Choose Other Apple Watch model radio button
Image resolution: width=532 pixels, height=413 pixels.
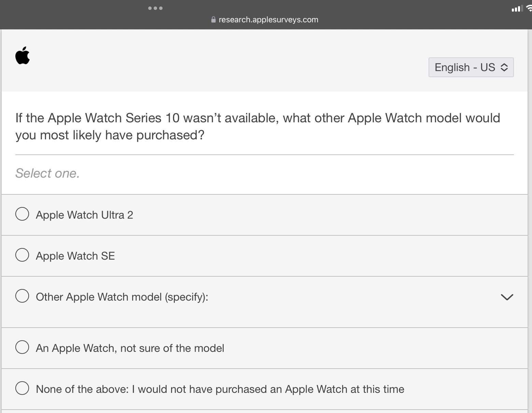click(22, 296)
